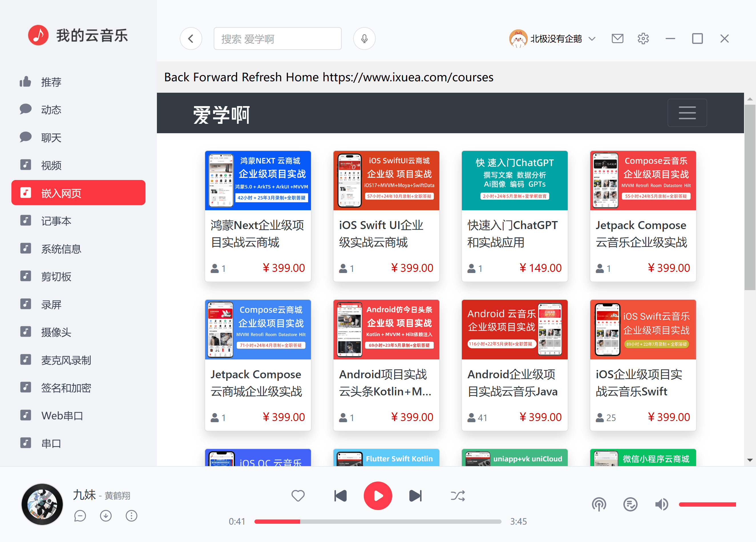756x542 pixels.
Task: Open the Web串口 sidebar item
Action: point(78,416)
